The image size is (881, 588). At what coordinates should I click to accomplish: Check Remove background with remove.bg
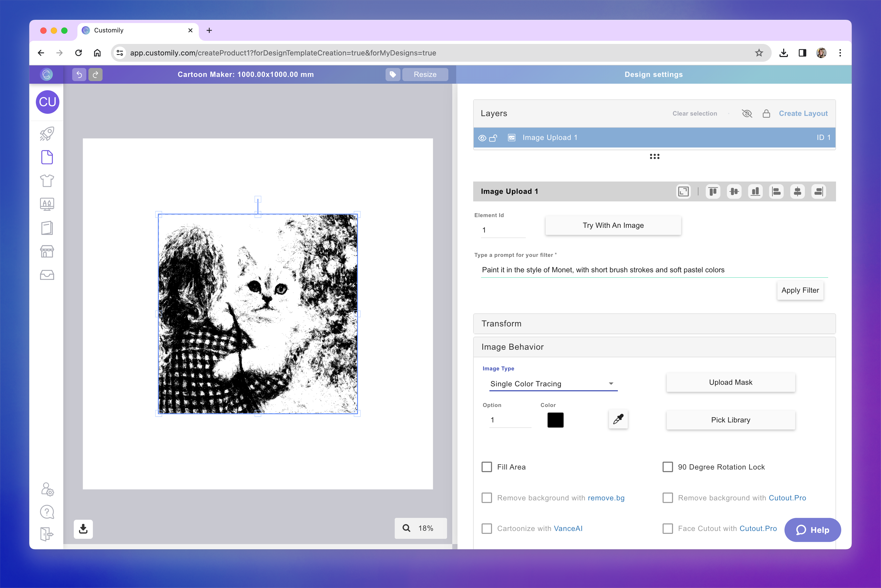pyautogui.click(x=487, y=497)
